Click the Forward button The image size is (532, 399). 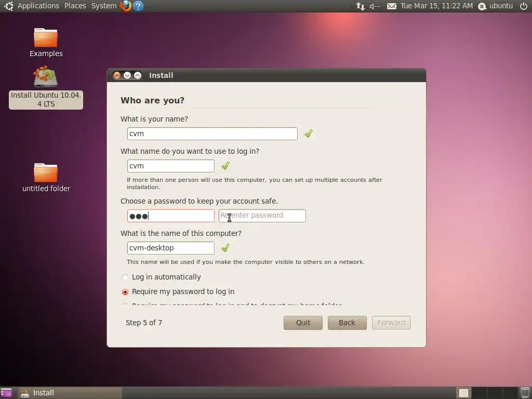coord(391,323)
